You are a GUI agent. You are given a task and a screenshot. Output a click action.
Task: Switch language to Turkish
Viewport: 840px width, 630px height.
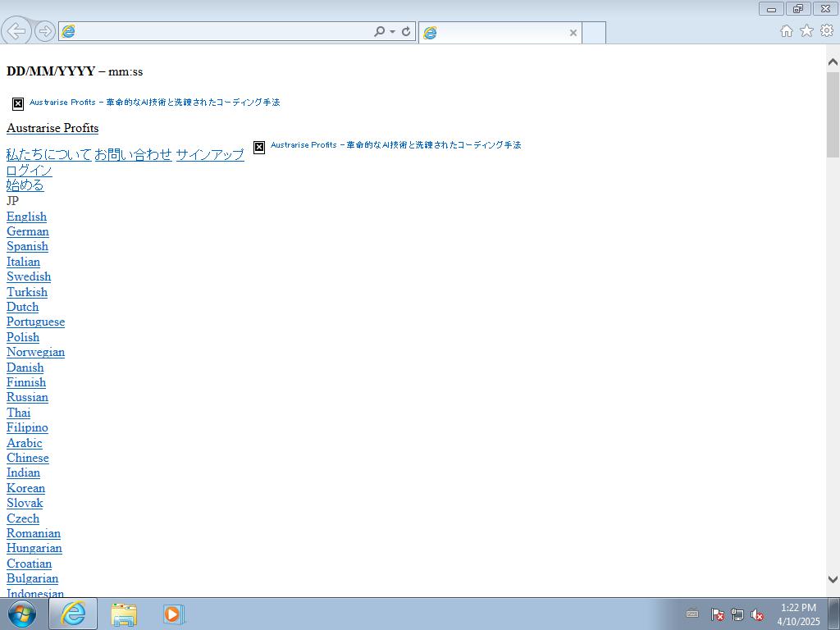pos(27,292)
